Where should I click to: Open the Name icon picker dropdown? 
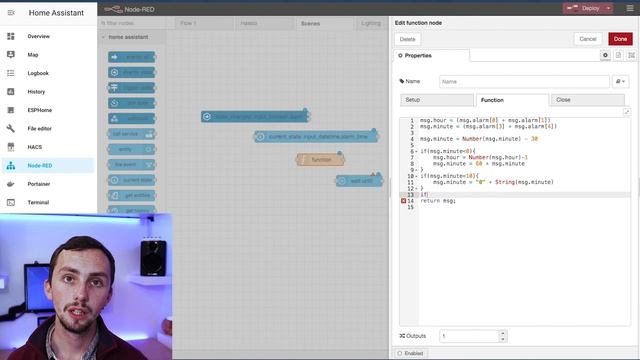[620, 82]
